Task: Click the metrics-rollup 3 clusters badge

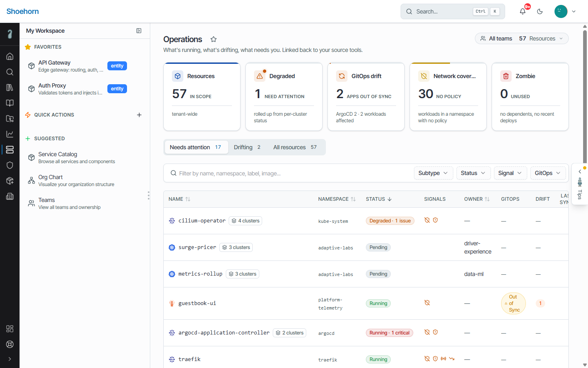Action: coord(243,274)
